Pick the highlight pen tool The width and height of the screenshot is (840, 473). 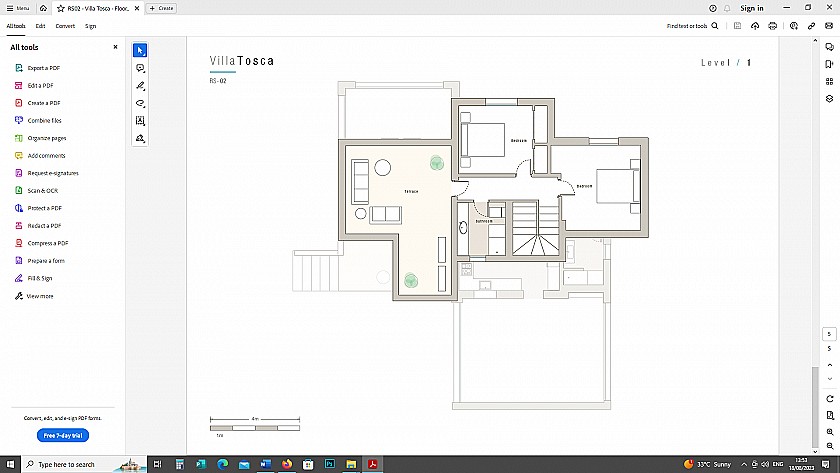click(x=140, y=86)
